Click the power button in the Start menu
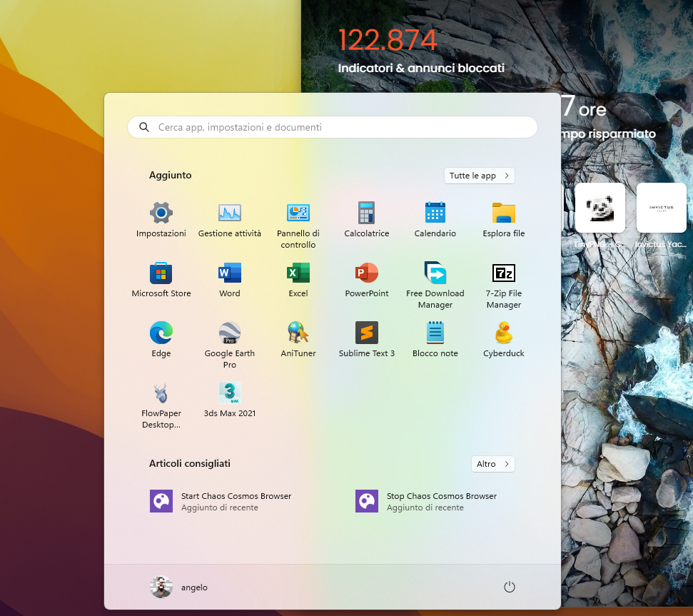The width and height of the screenshot is (693, 616). click(509, 586)
